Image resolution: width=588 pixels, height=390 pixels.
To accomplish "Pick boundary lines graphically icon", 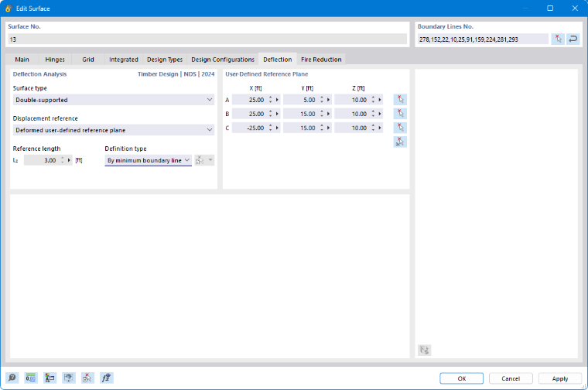I will (558, 39).
